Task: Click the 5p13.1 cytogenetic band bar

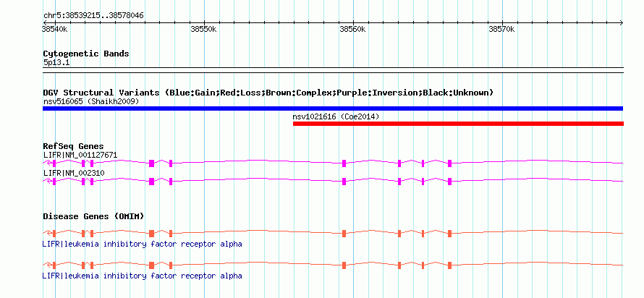Action: (x=333, y=69)
